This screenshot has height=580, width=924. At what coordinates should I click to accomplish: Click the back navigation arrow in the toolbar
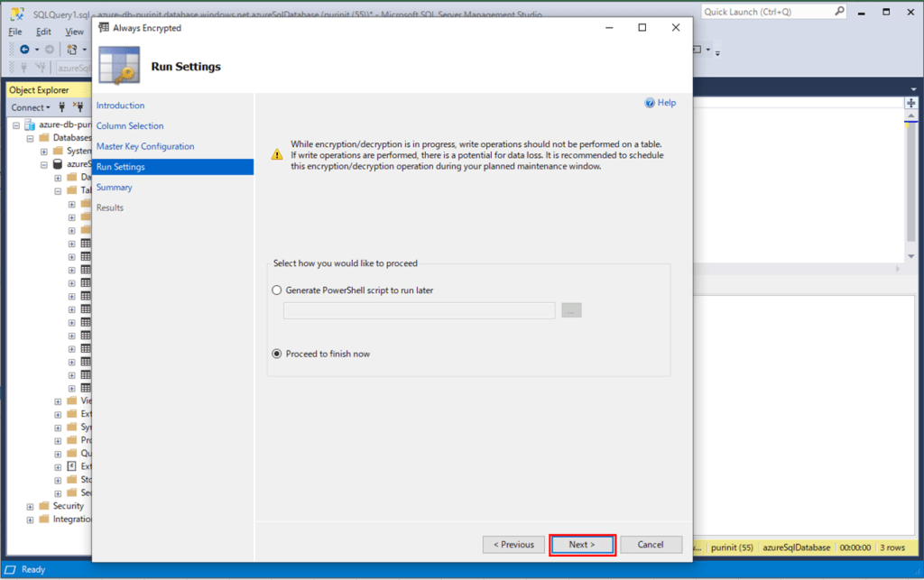pos(24,49)
